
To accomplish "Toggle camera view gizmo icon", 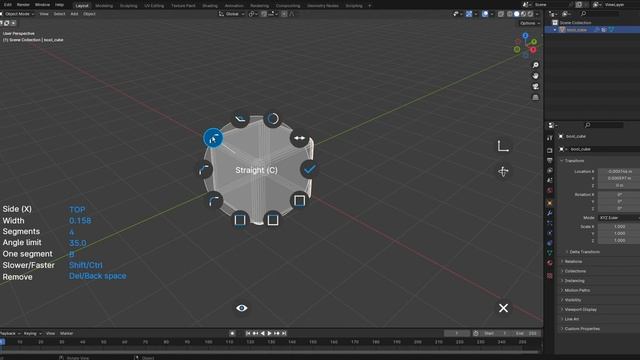I will click(x=535, y=87).
